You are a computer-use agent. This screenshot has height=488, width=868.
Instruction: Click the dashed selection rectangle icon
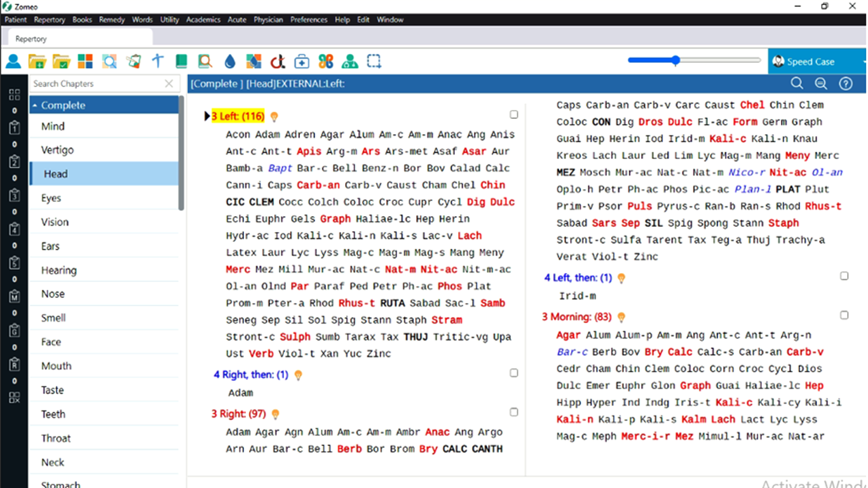[374, 62]
